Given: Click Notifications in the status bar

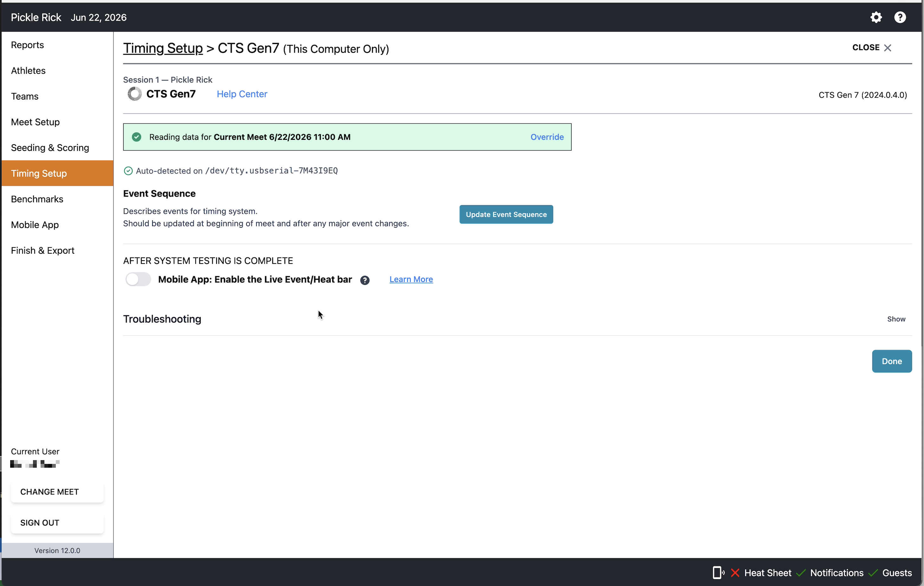Looking at the screenshot, I should coord(836,573).
